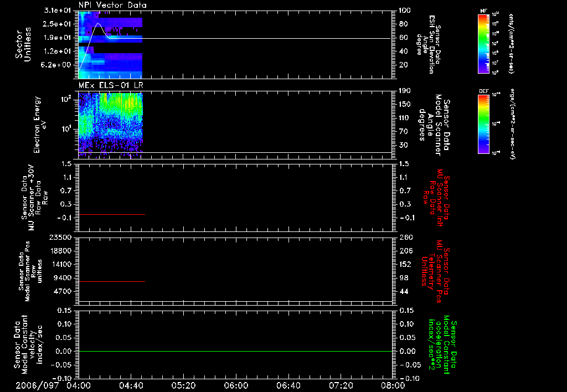Click the red Model Scanner Pos trace

click(112, 281)
